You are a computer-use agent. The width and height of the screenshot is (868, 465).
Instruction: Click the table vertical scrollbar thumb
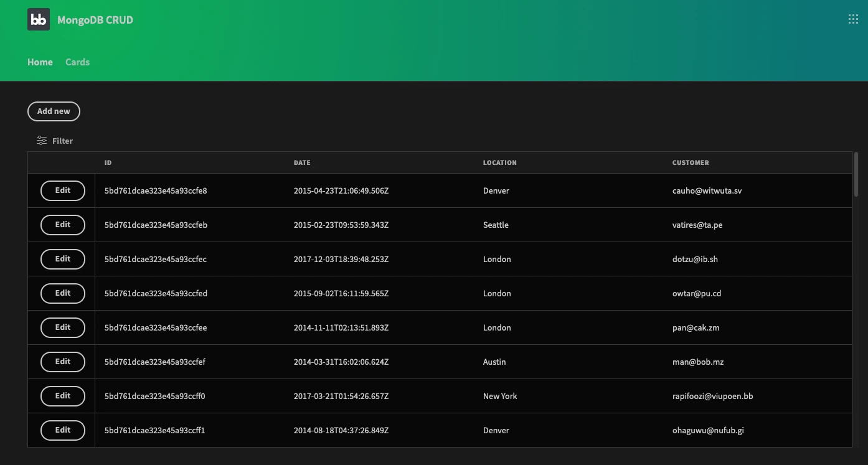pyautogui.click(x=856, y=175)
